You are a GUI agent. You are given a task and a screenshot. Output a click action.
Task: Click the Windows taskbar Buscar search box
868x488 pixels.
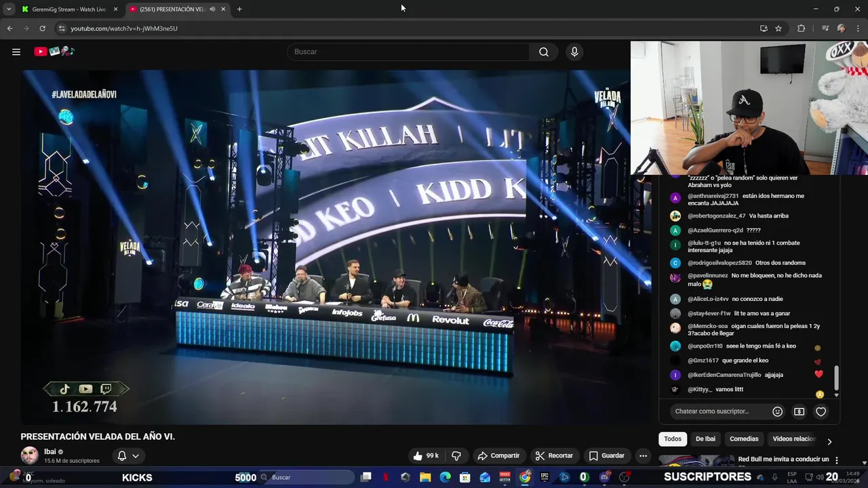(x=307, y=477)
